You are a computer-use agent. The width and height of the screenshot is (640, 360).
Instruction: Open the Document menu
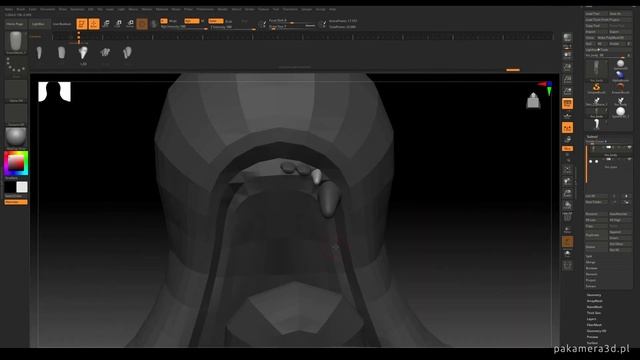pos(47,9)
